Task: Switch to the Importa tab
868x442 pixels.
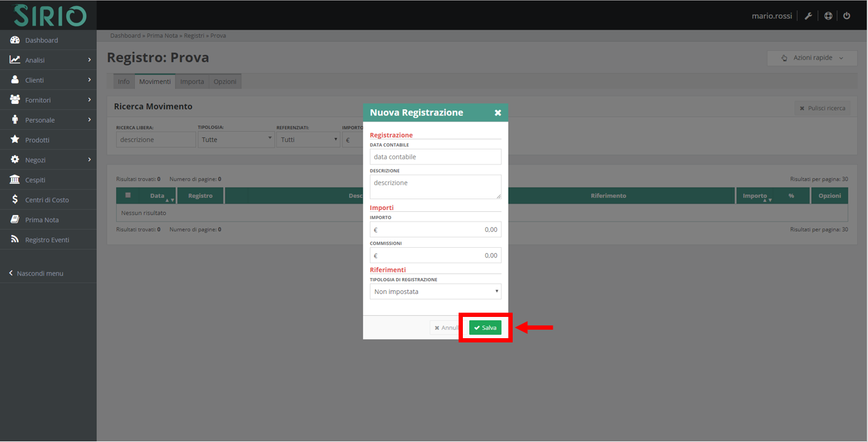Action: 192,81
